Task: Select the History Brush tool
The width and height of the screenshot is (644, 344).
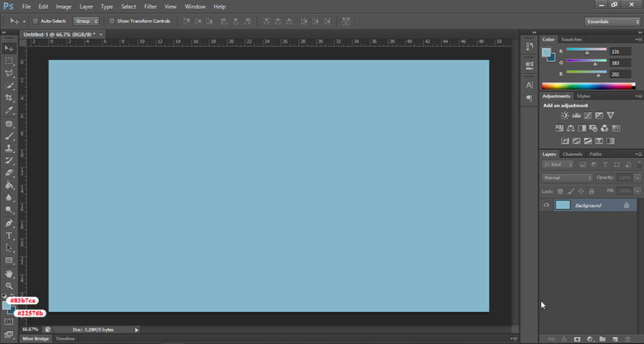Action: click(9, 161)
